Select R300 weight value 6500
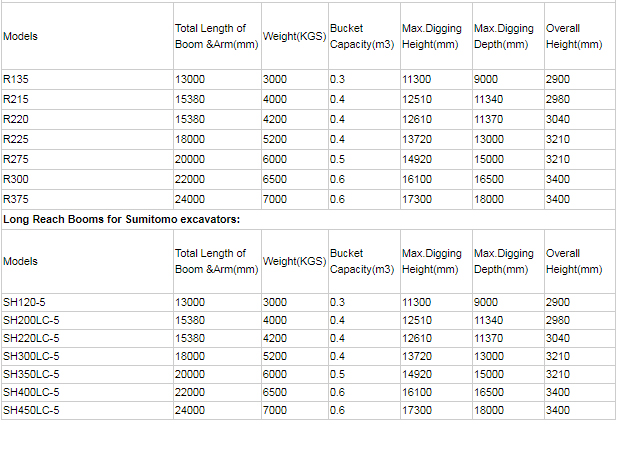The height and width of the screenshot is (456, 620). (x=275, y=179)
